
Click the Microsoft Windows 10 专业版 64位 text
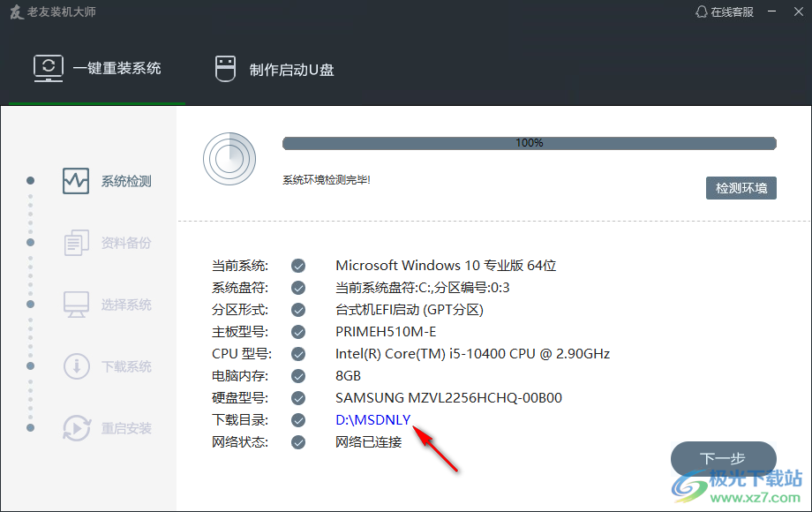pos(446,266)
